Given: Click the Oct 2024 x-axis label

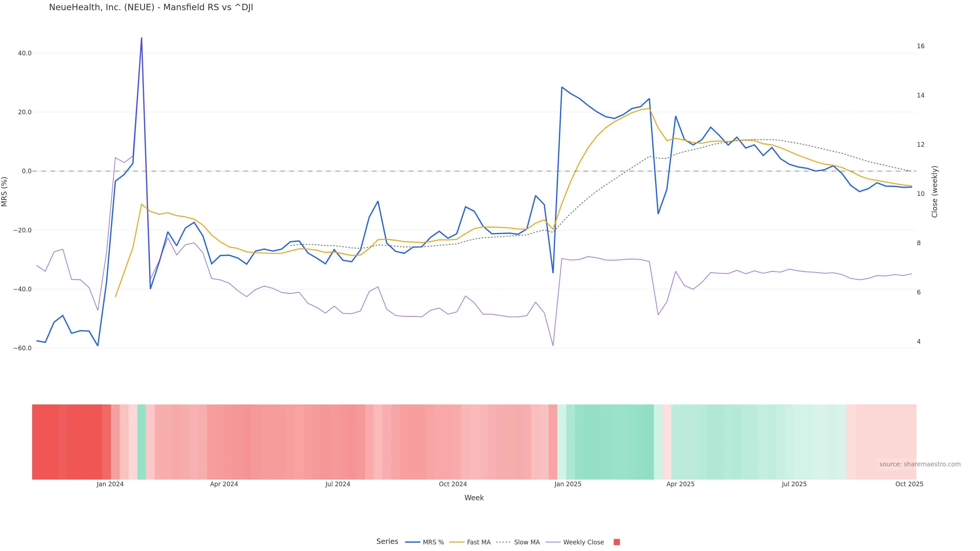Looking at the screenshot, I should point(453,484).
